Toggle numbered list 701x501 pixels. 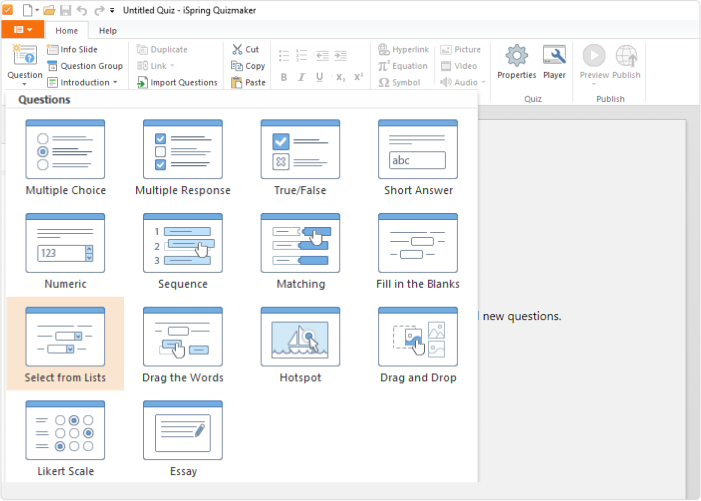(x=302, y=55)
